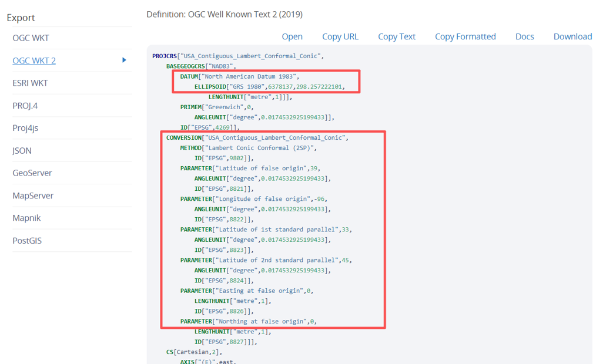Copy the definition URL with Copy URL
Viewport: 603px width, 364px height.
(340, 36)
